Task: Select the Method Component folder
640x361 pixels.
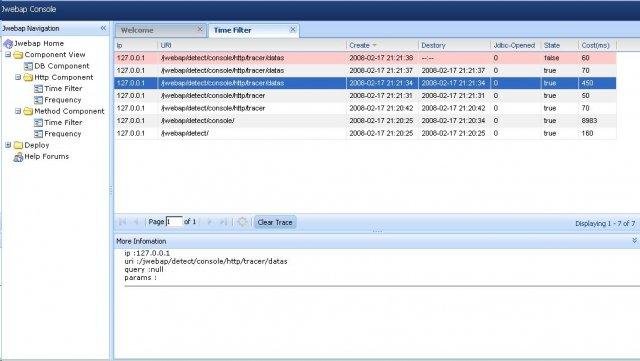Action: pyautogui.click(x=69, y=111)
